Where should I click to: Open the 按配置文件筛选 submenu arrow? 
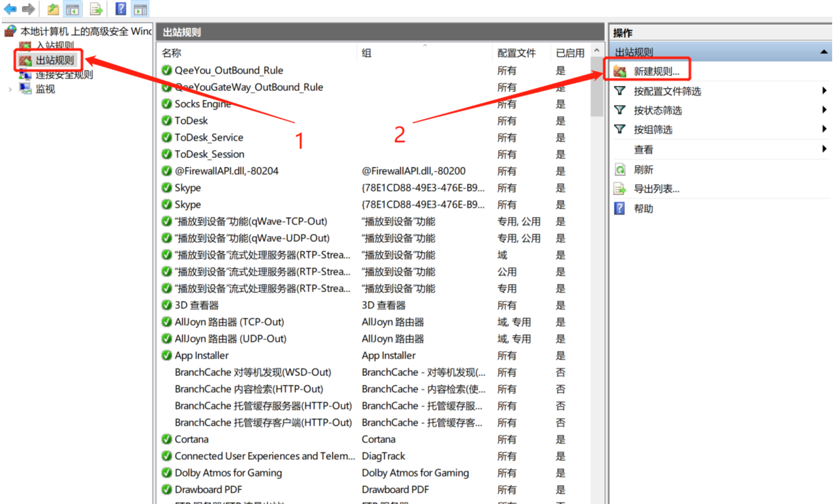pos(824,91)
